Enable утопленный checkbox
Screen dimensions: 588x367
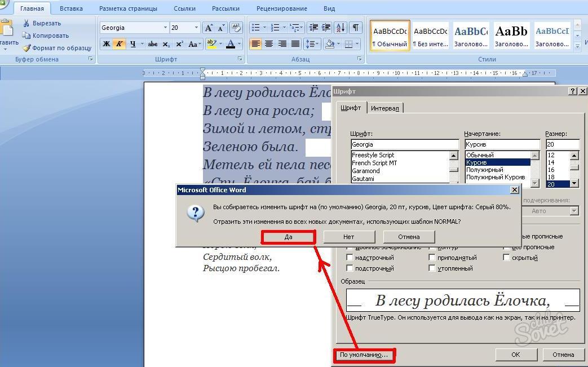432,268
